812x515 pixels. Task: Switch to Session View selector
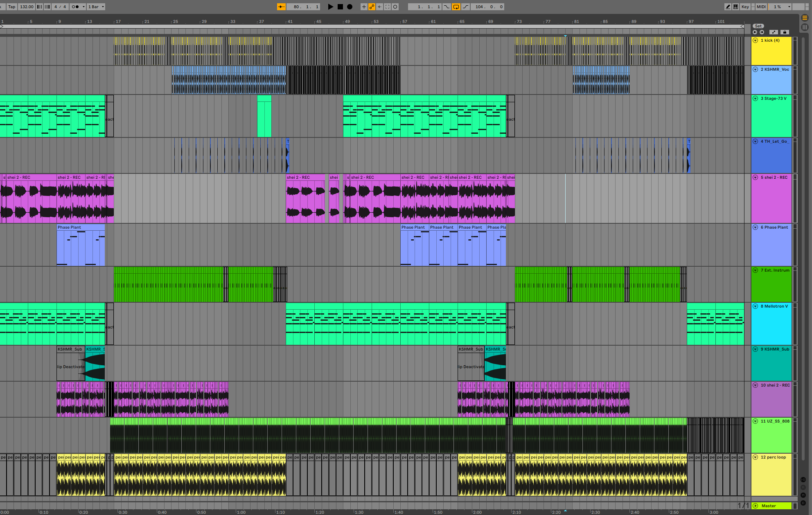(x=805, y=27)
